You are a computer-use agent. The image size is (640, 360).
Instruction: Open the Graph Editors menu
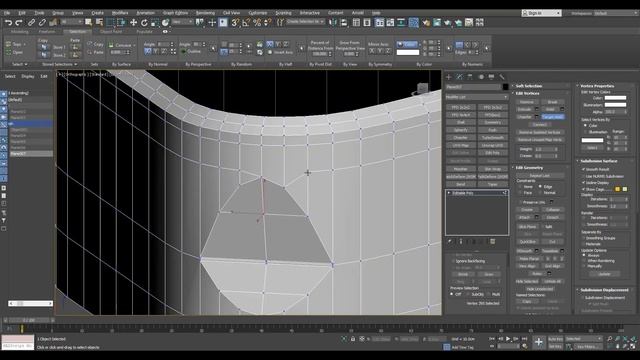tap(176, 13)
